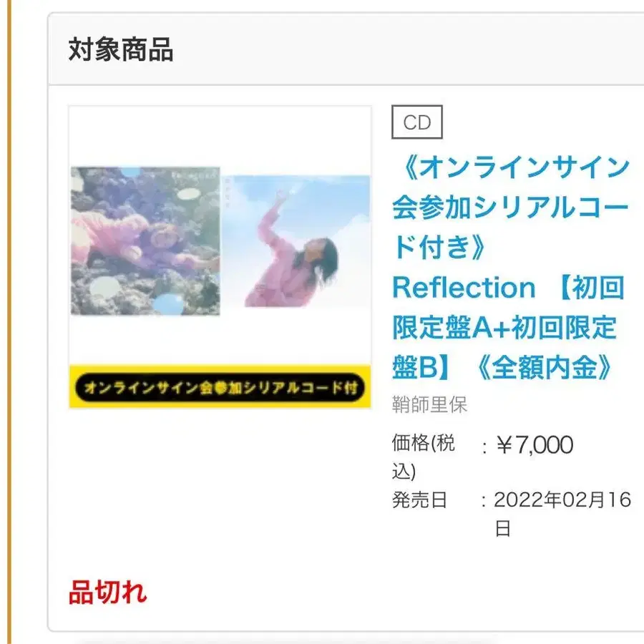Click the orange vertical border at left edge
Screen dimensions: 644x644
point(7,322)
